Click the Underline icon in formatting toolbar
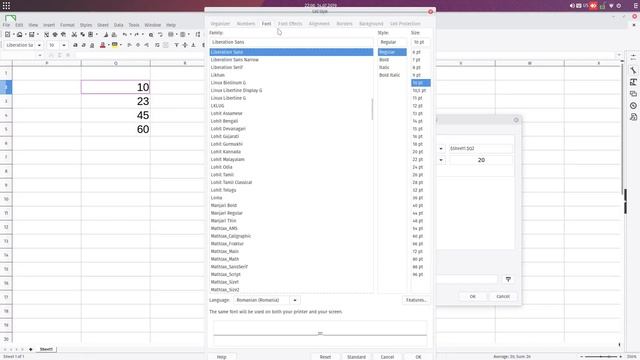Screen dimensions: 640x360 point(92,45)
